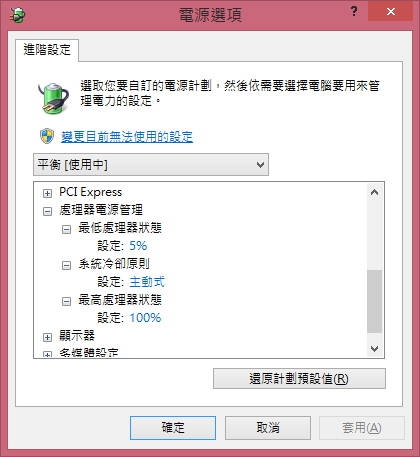
Task: Close the 電源選項 dialog
Action: click(391, 12)
